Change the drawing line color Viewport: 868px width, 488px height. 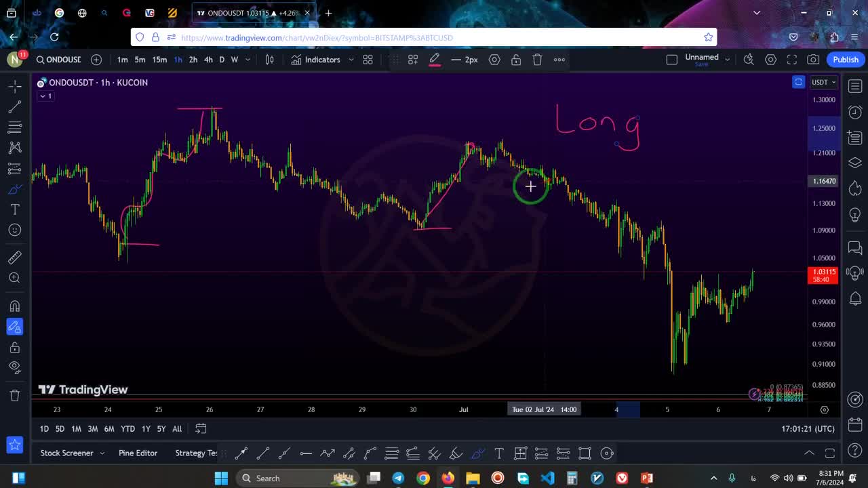[x=435, y=60]
